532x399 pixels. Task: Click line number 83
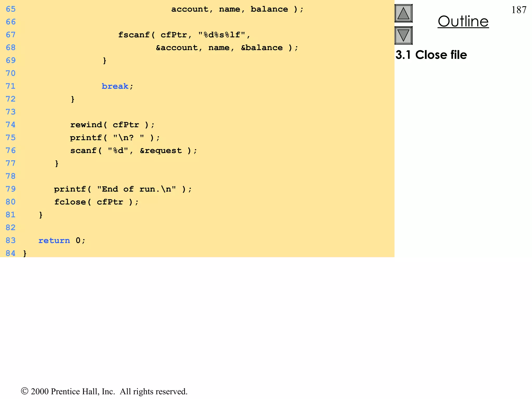pyautogui.click(x=11, y=241)
